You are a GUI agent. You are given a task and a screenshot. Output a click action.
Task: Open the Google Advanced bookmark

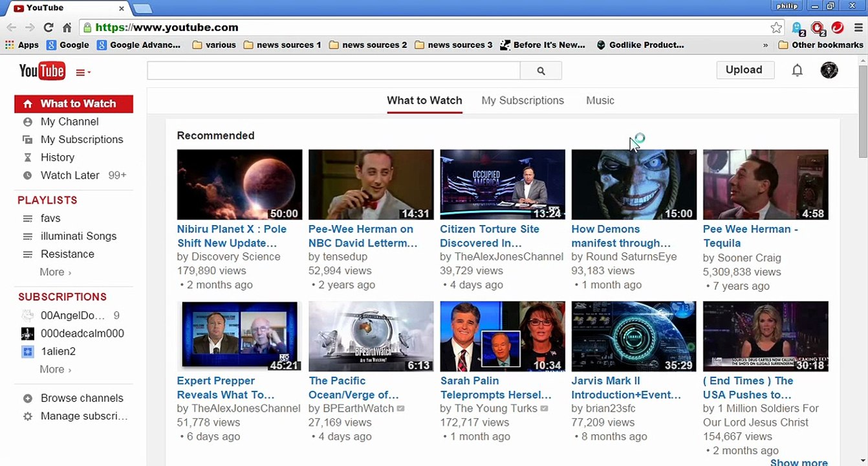pos(139,45)
